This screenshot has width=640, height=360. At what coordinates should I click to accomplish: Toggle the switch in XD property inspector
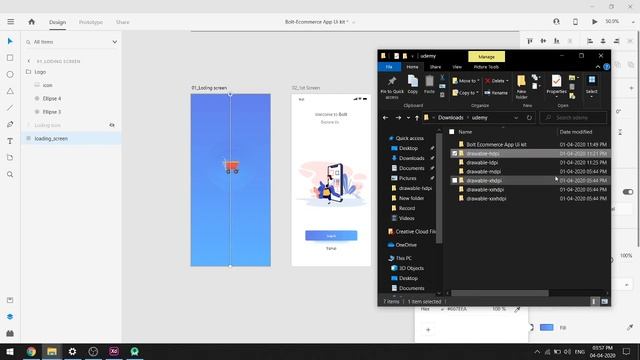pos(628,192)
